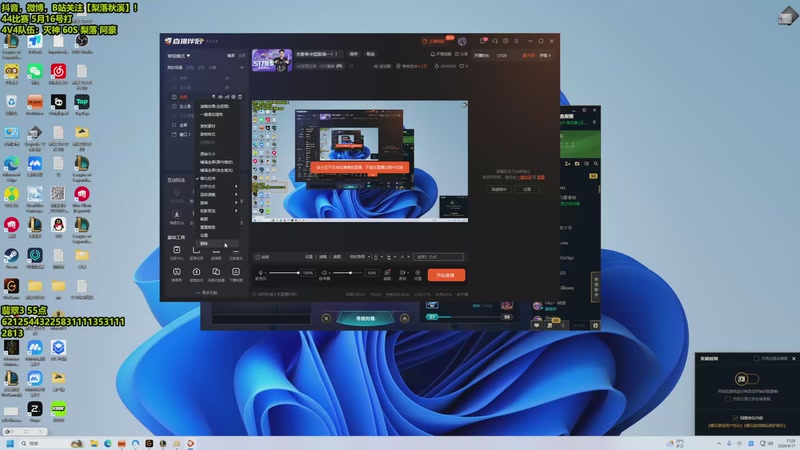Click the 分享 share icon
The image size is (800, 450).
coord(457,54)
